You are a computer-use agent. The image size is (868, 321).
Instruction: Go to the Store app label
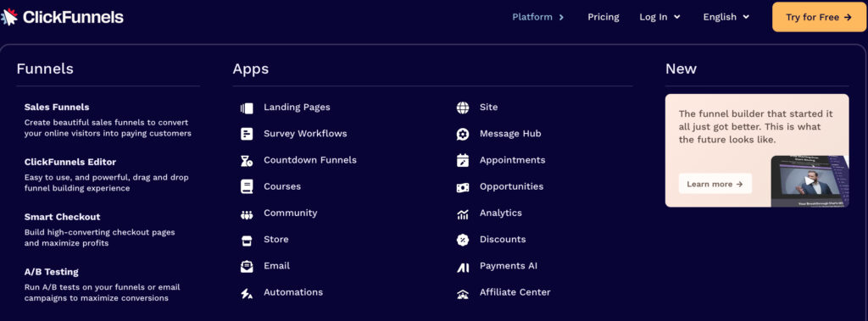[x=276, y=239]
